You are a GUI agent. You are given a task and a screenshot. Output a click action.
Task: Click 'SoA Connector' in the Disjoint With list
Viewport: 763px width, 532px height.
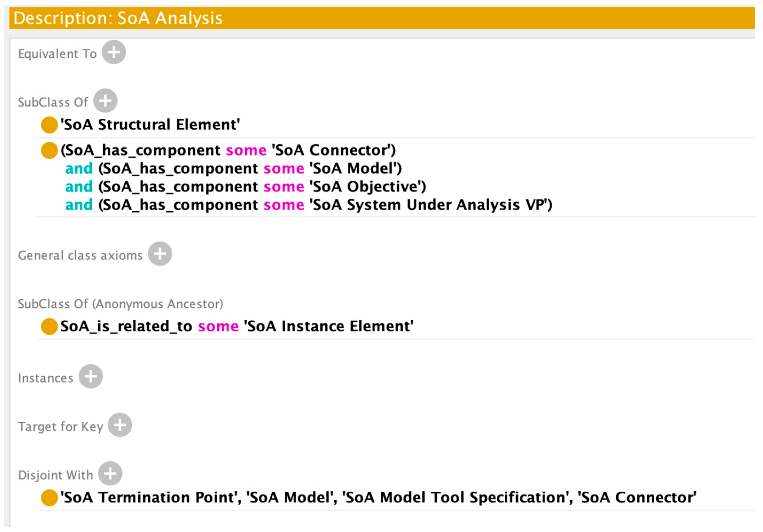pos(637,498)
